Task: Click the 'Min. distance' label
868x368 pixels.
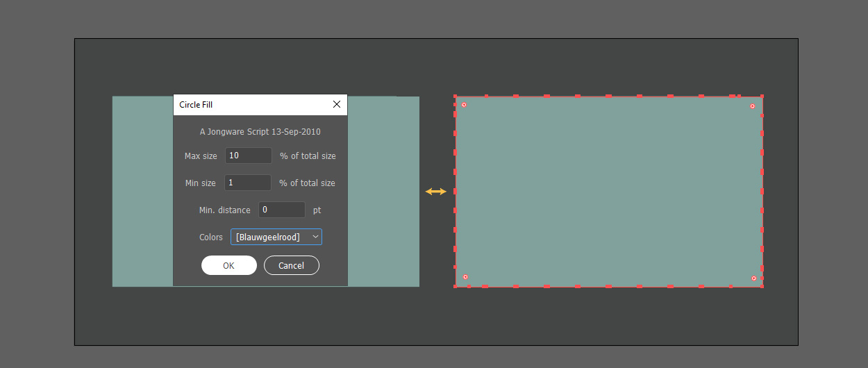Action: pyautogui.click(x=225, y=210)
